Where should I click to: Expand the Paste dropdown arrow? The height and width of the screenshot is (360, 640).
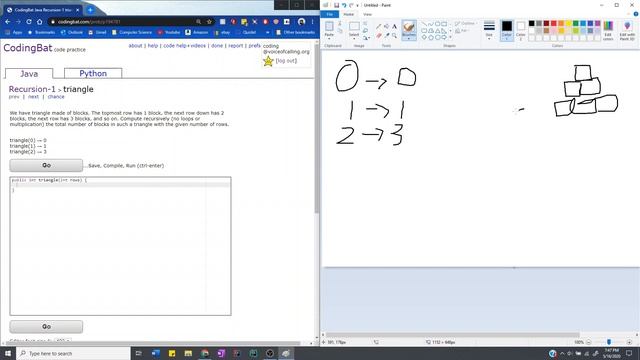point(329,38)
